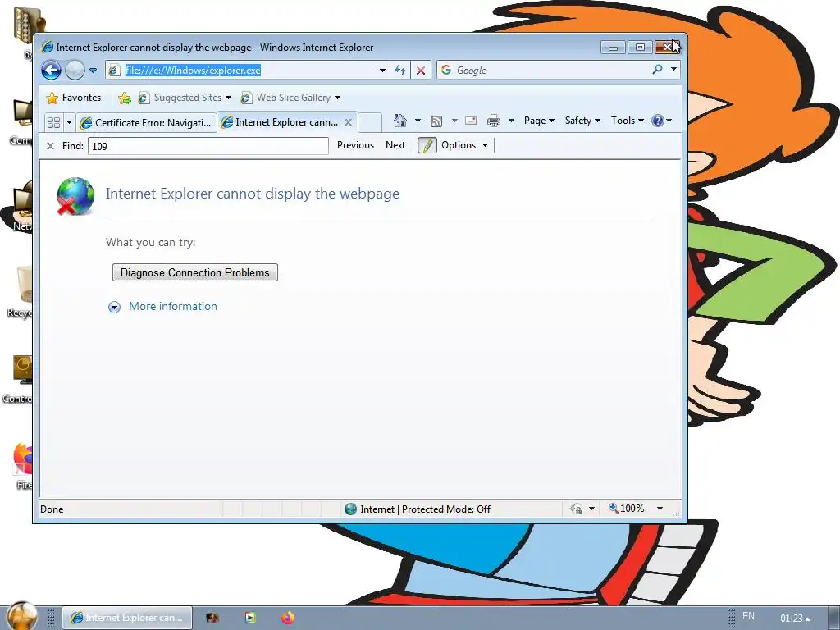Open the Tools menu
This screenshot has height=630, width=840.
click(628, 121)
